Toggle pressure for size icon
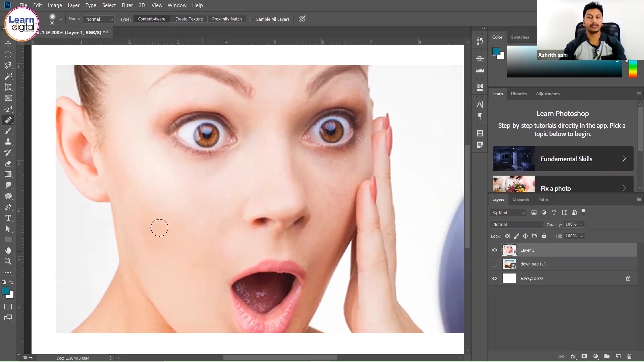 (302, 19)
